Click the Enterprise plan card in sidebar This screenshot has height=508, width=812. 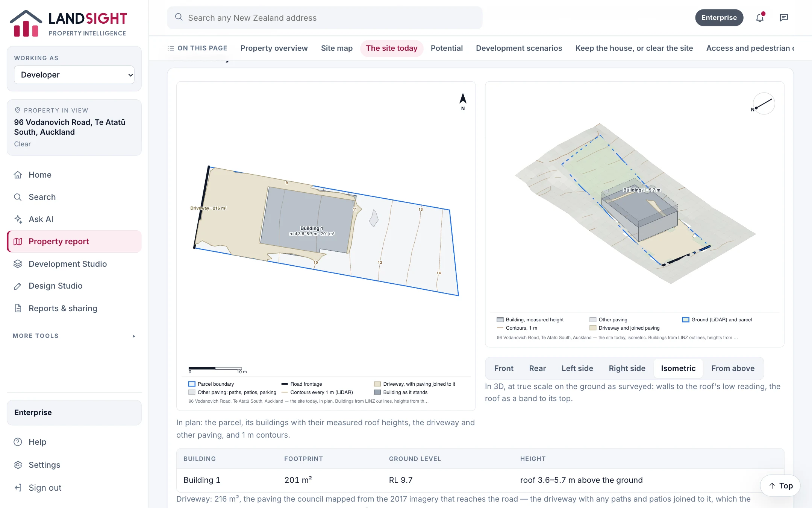(74, 412)
